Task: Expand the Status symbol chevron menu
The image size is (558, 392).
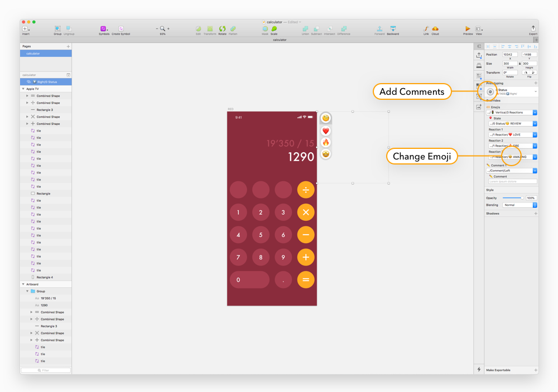Action: pyautogui.click(x=535, y=92)
